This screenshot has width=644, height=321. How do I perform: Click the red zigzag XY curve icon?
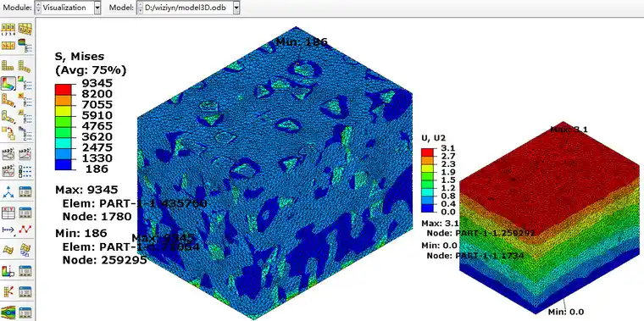[x=25, y=230]
